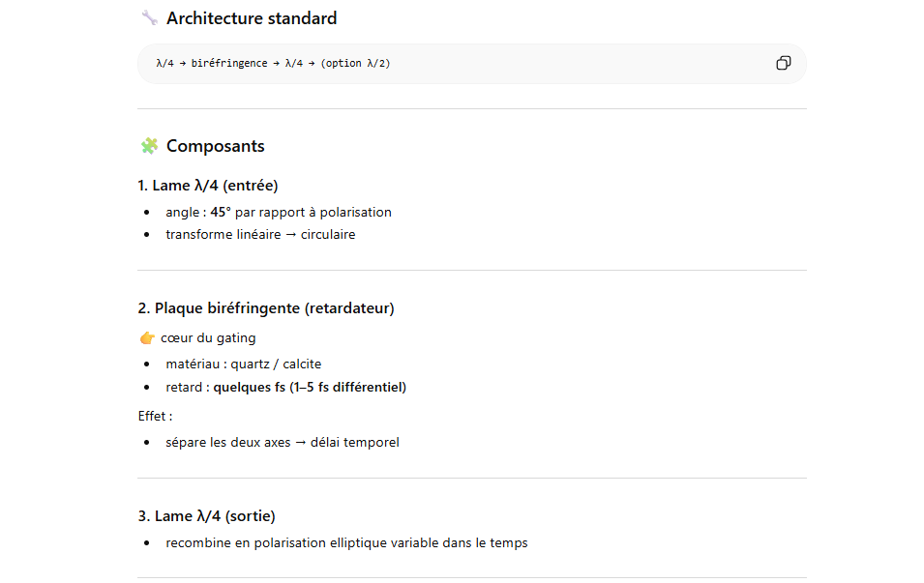Click the text cœur du gating
The image size is (924, 583).
click(208, 338)
